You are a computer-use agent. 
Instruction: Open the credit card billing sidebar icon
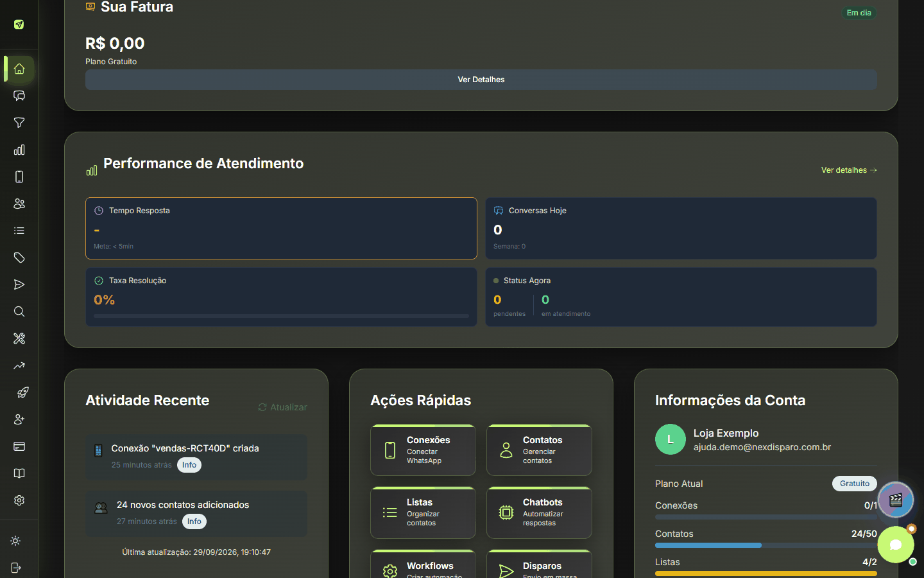tap(19, 446)
